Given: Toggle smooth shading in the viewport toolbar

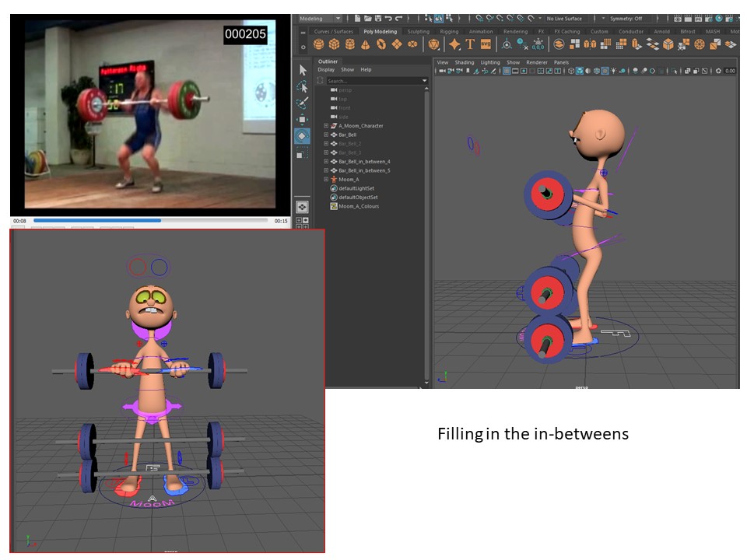Looking at the screenshot, I should pyautogui.click(x=579, y=69).
